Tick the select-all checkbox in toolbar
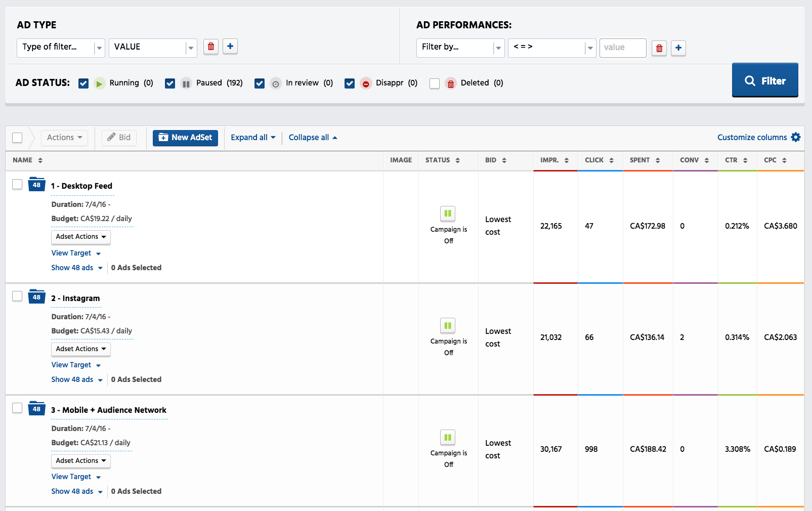Viewport: 812px width, 511px height. pos(17,138)
